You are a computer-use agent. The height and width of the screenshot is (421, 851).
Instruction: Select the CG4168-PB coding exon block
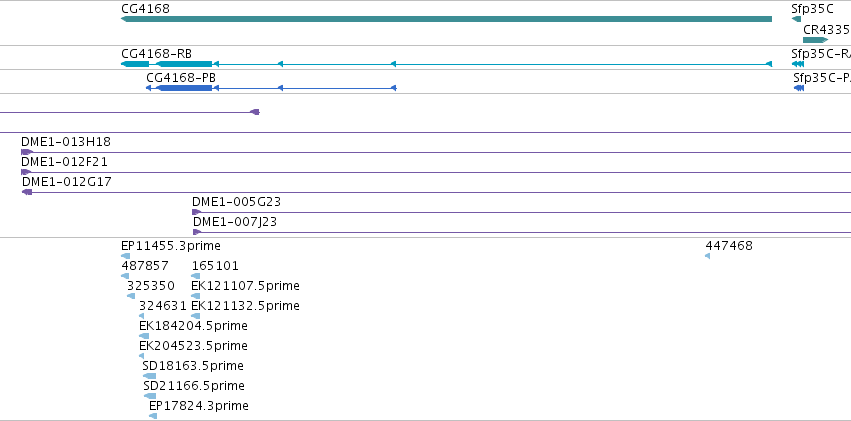[185, 88]
